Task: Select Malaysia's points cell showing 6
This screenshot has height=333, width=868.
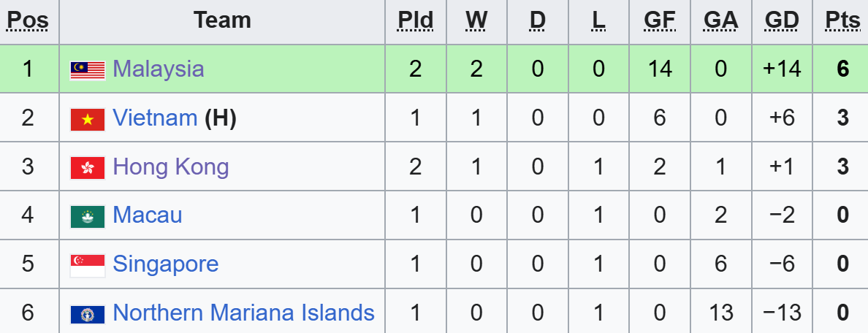Action: pyautogui.click(x=842, y=69)
